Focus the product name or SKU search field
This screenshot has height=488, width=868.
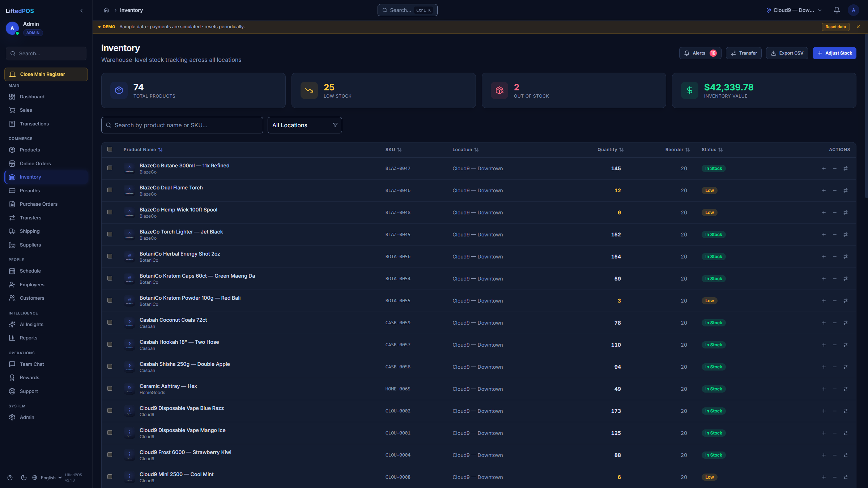182,125
